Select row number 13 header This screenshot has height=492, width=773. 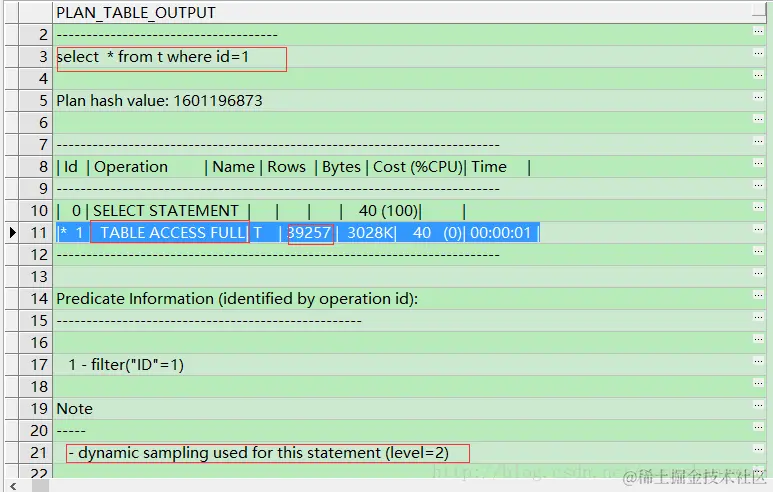pos(35,277)
